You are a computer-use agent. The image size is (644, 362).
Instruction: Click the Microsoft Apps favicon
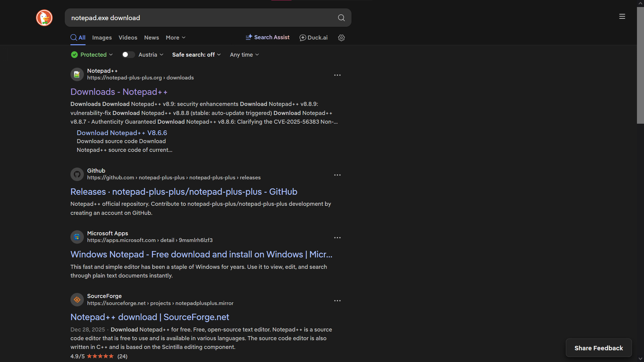pos(77,237)
